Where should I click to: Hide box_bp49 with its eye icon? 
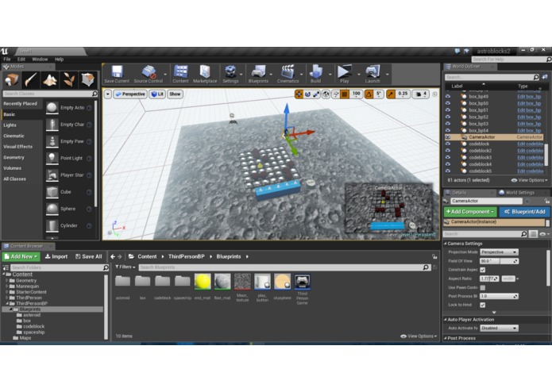click(448, 96)
